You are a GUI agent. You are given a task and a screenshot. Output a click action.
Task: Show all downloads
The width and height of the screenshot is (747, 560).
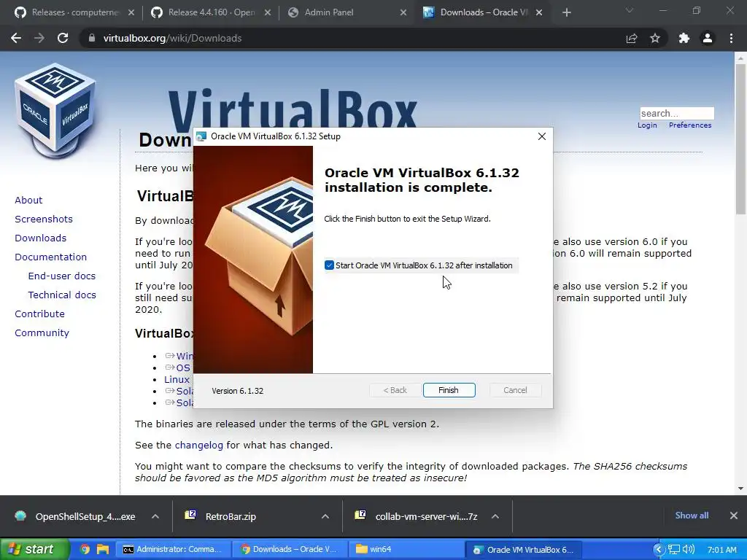point(692,516)
